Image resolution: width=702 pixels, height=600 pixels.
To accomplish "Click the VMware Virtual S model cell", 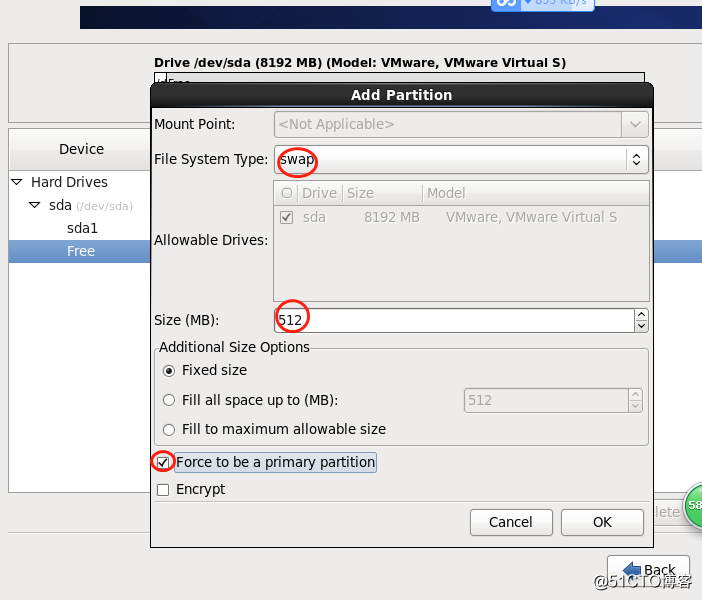I will click(x=531, y=218).
